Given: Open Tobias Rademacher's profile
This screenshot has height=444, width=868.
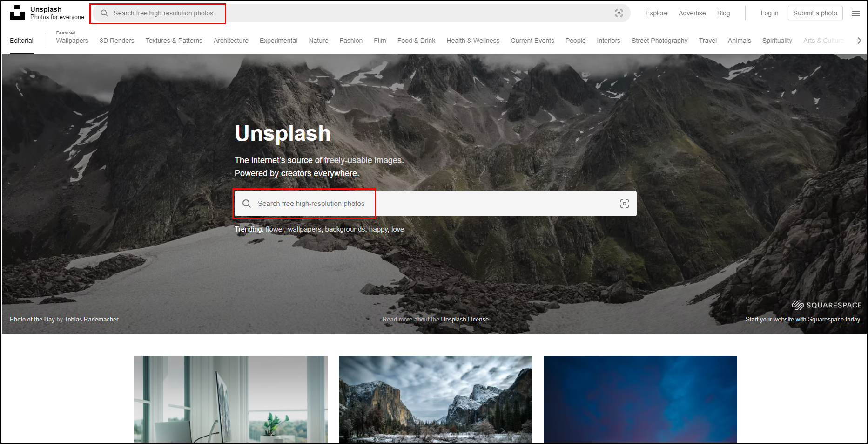Looking at the screenshot, I should (x=92, y=319).
